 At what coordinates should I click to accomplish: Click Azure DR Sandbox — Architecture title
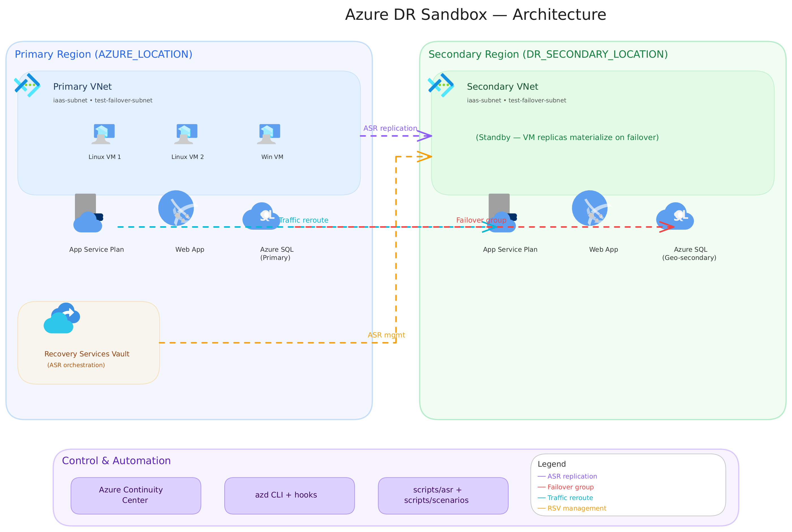(476, 15)
